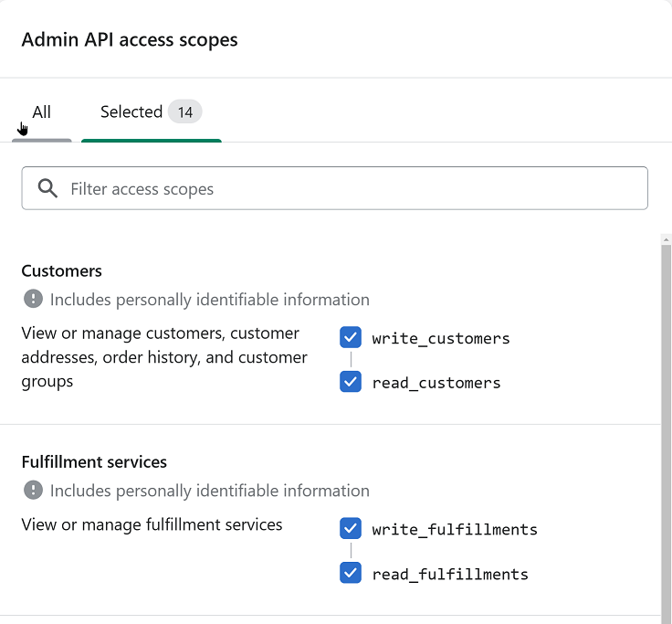672x624 pixels.
Task: Switch to the All tab
Action: 42,112
